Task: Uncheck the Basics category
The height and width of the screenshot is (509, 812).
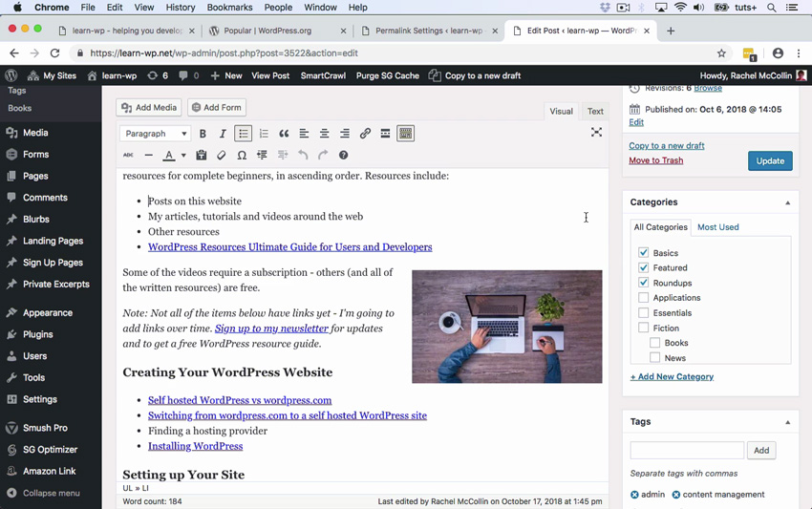Action: (x=643, y=253)
